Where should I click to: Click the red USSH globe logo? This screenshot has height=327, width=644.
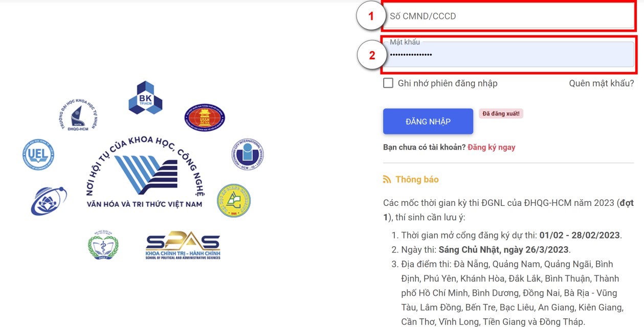[205, 118]
